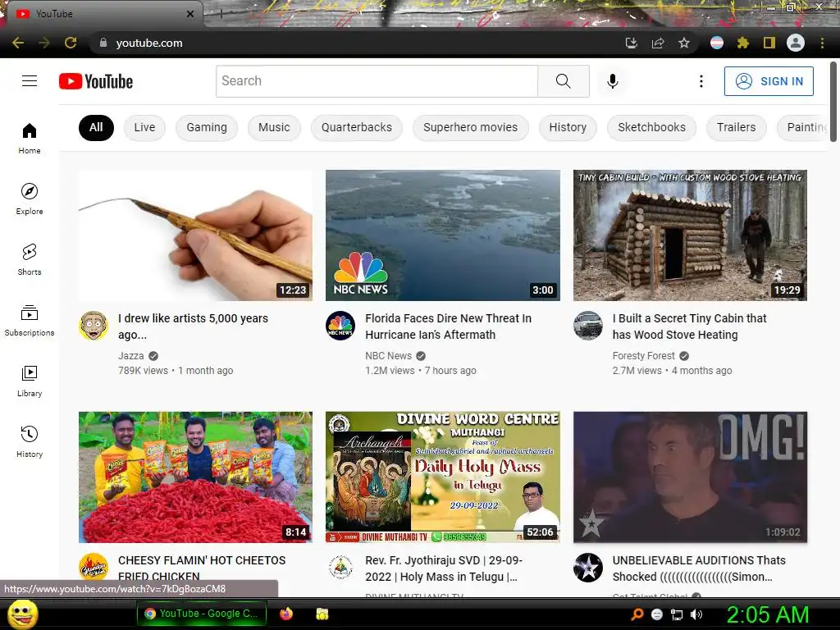
Task: Click the browser back arrow
Action: click(x=18, y=43)
